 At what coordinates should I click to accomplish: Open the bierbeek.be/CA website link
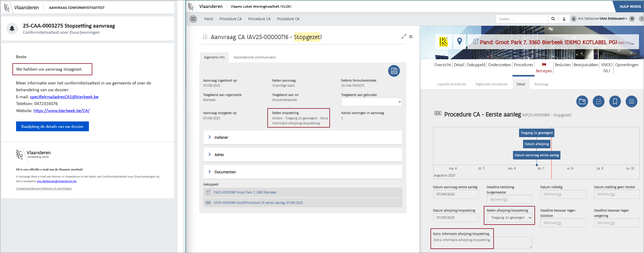coord(62,111)
